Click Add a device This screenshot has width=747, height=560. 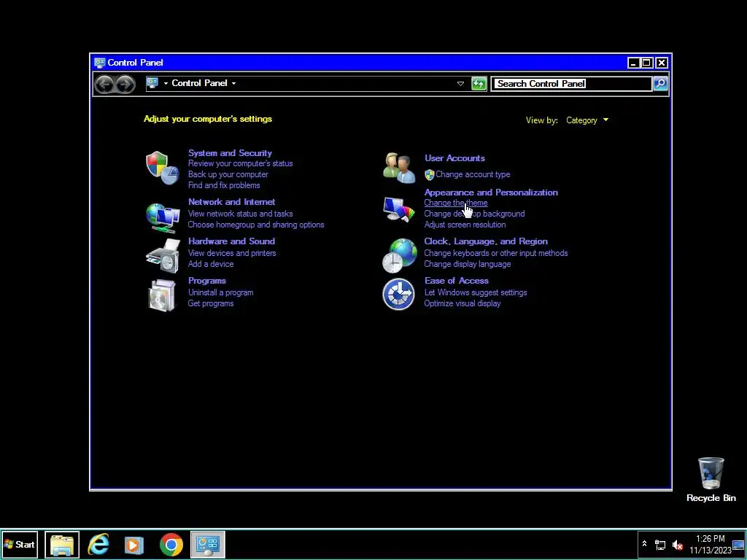[211, 264]
